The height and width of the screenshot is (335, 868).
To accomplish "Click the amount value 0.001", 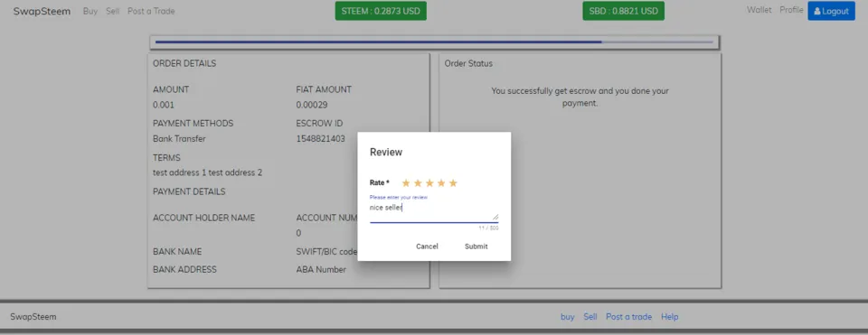I will (164, 105).
